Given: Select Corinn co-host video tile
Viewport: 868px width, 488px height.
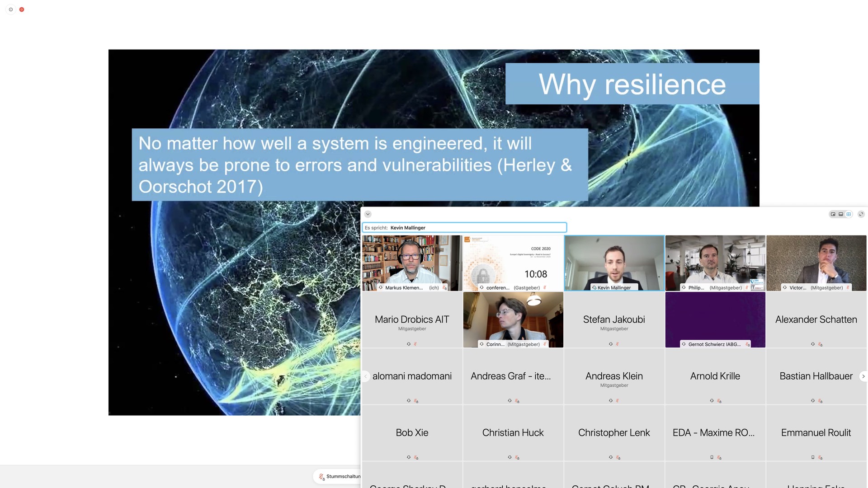Looking at the screenshot, I should [x=513, y=319].
